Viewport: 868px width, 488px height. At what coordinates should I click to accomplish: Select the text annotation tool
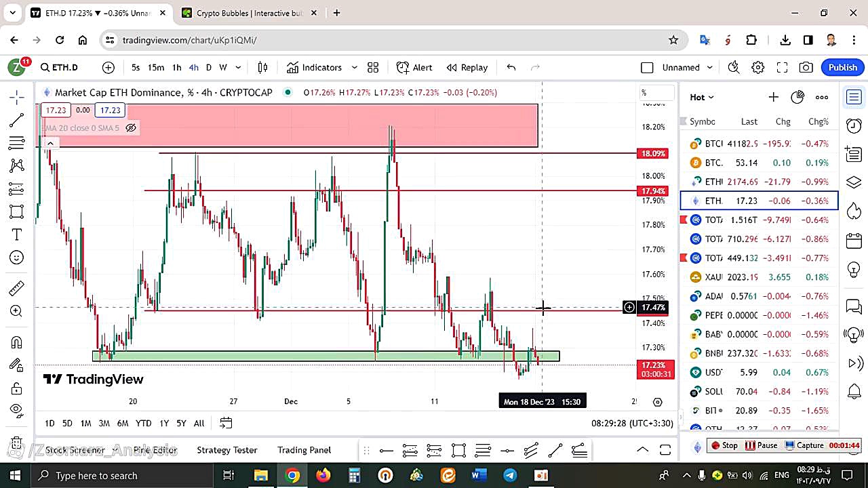tap(17, 235)
